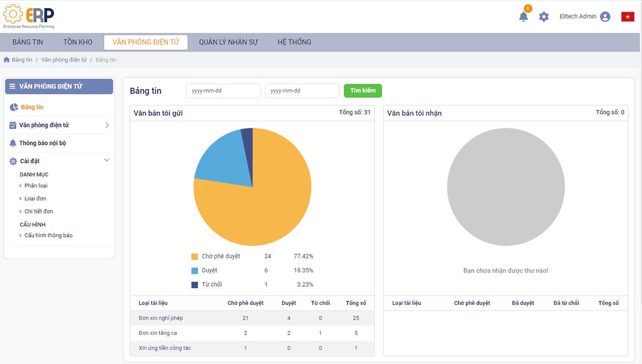Screen dimensions: 642x364
Task: Open the HỆ THỐNG tab
Action: 294,42
